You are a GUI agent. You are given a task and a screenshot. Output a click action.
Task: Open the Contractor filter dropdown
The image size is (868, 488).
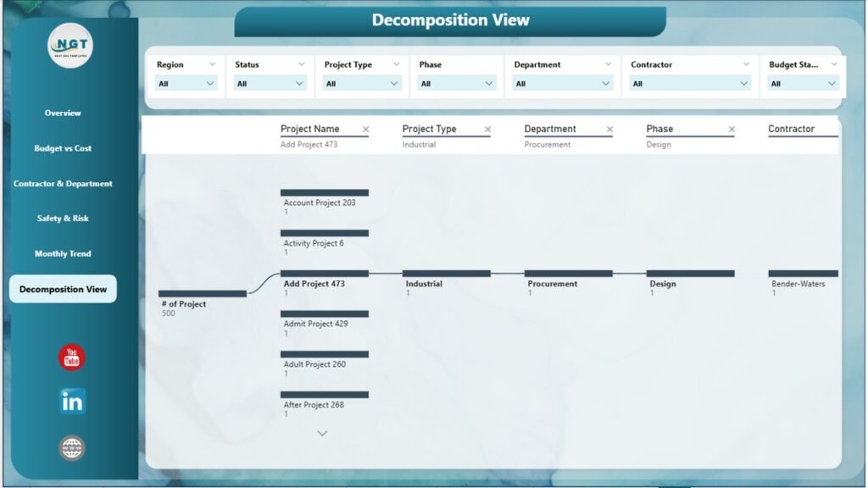click(x=745, y=83)
